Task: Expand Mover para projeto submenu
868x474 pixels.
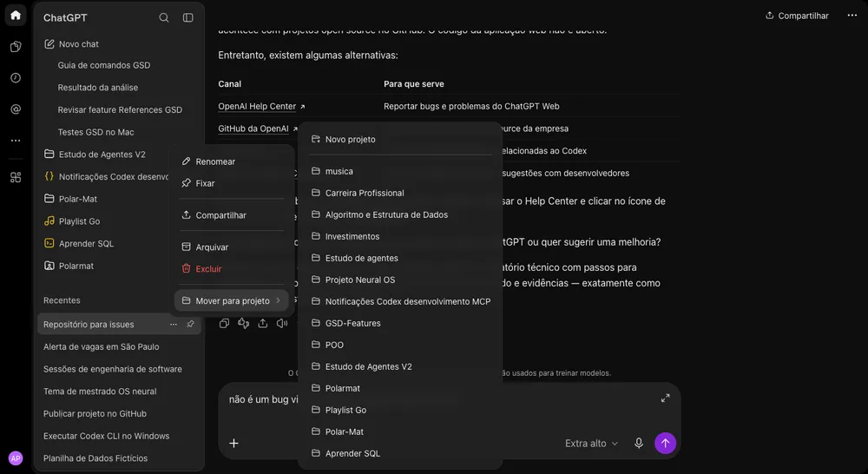Action: click(232, 300)
